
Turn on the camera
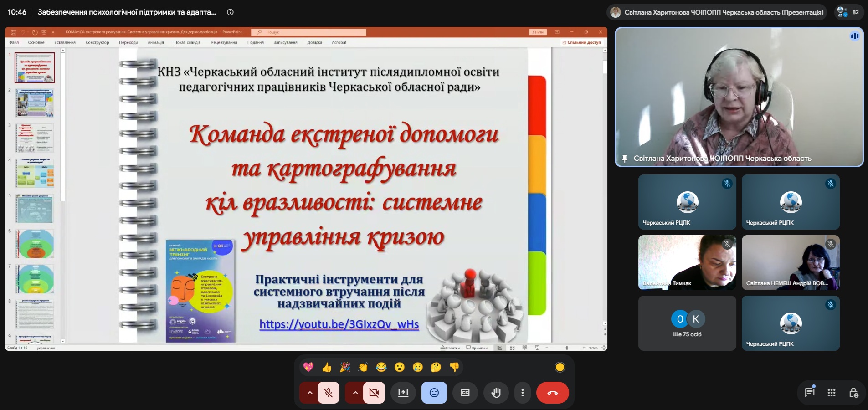[374, 393]
